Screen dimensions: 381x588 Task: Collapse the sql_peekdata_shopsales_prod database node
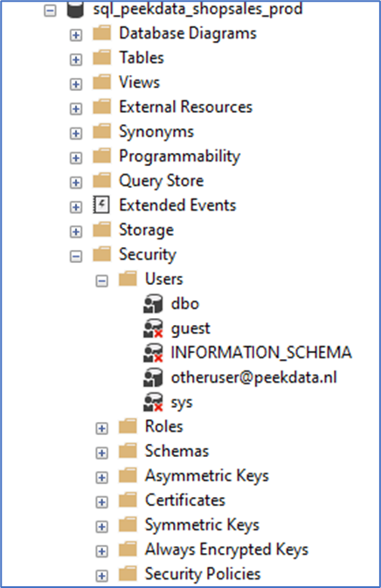(x=50, y=10)
